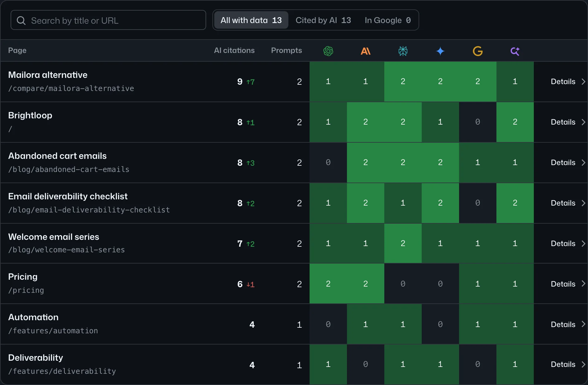Click the Brightloop Google cell showing 0
This screenshot has width=588, height=385.
pos(478,122)
